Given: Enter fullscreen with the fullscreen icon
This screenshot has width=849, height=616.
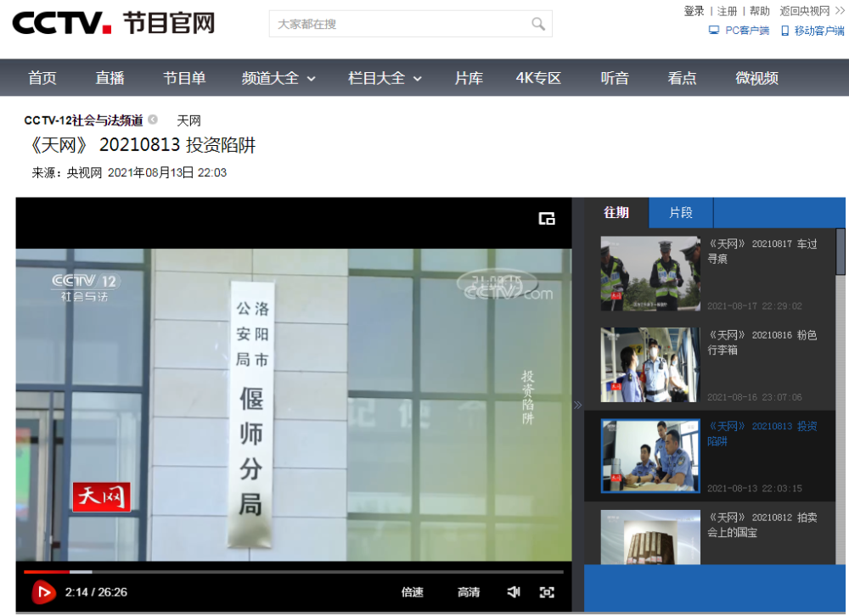Looking at the screenshot, I should click(547, 592).
